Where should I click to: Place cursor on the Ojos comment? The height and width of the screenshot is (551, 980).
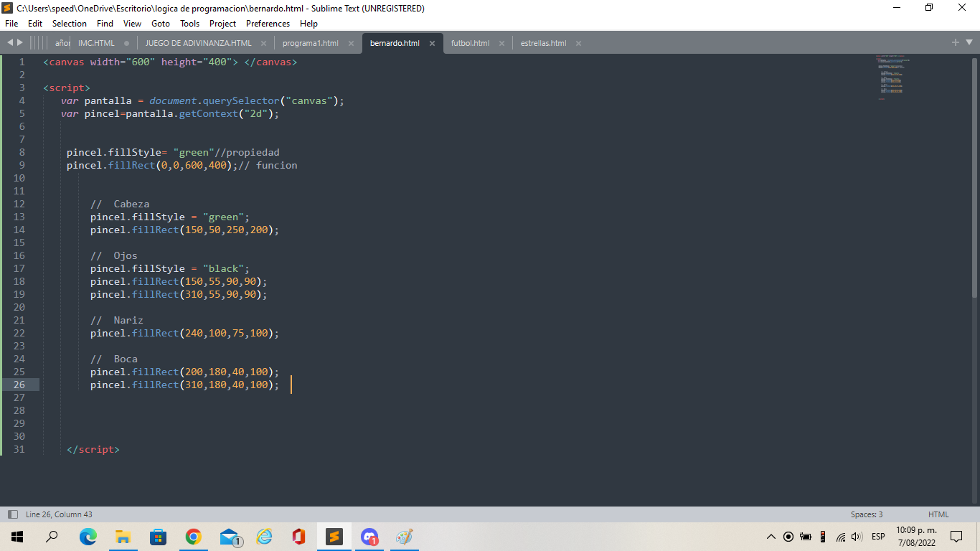(114, 255)
